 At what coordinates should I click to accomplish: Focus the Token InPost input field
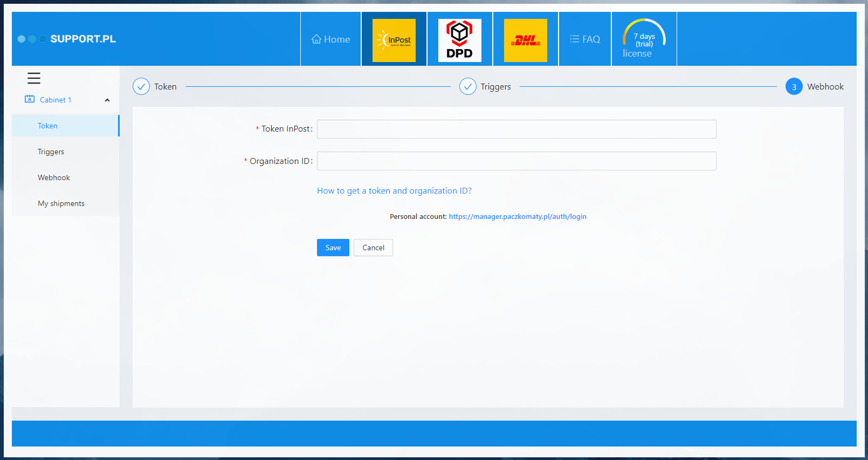pyautogui.click(x=516, y=129)
